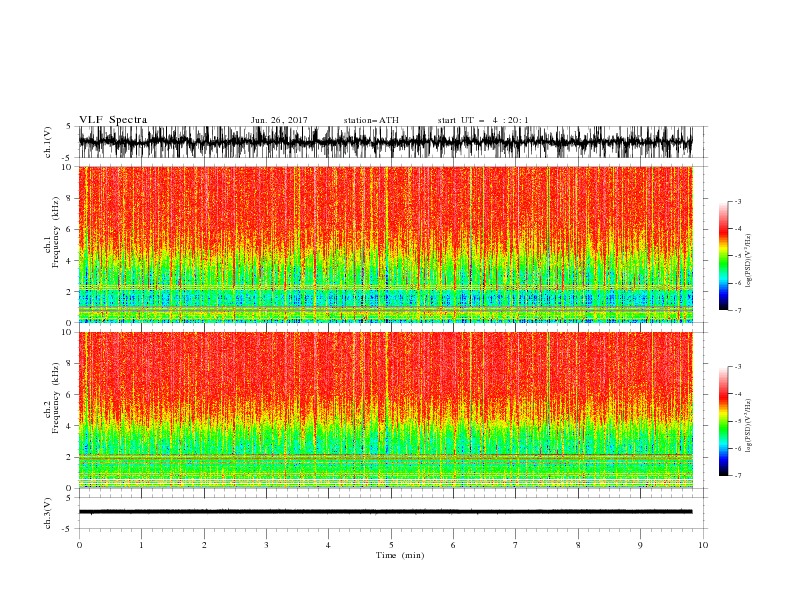Screen dimensions: 792x612
Task: Click the '-7' value on lower colorbar
Action: (737, 476)
